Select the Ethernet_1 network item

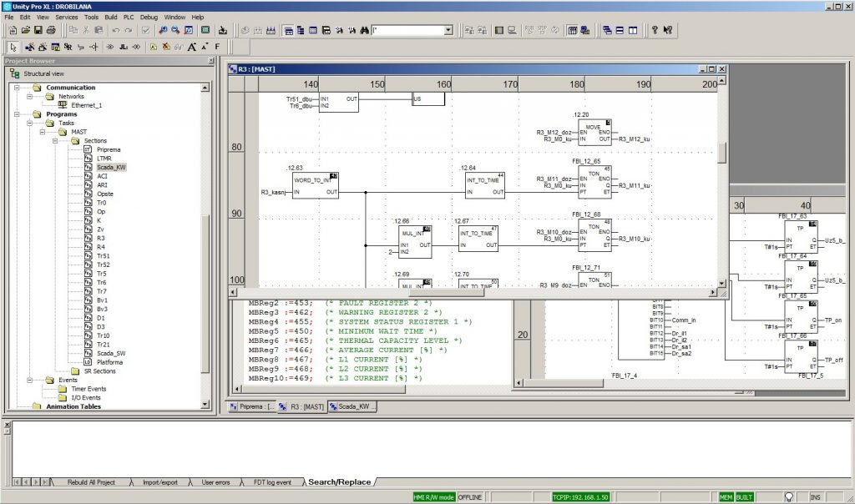(85, 105)
